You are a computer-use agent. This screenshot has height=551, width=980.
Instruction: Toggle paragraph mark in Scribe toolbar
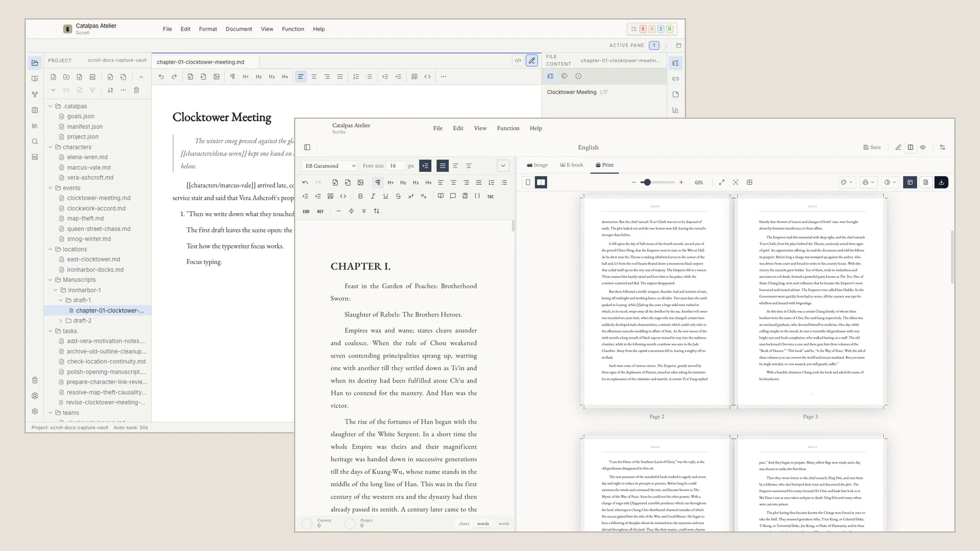[377, 182]
